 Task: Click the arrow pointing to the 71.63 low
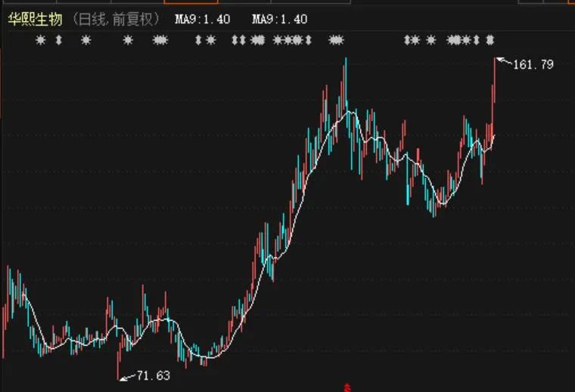point(127,376)
